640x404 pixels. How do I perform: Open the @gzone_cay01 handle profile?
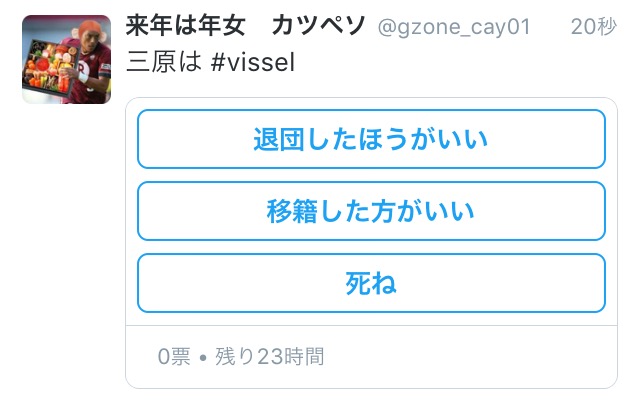(453, 27)
